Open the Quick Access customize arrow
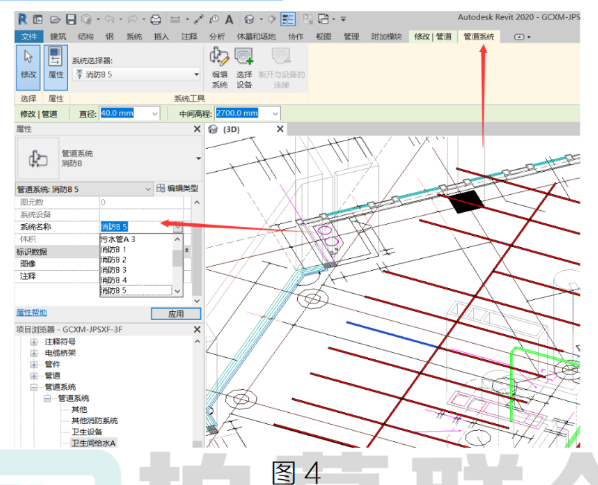598x485 pixels. coord(343,19)
